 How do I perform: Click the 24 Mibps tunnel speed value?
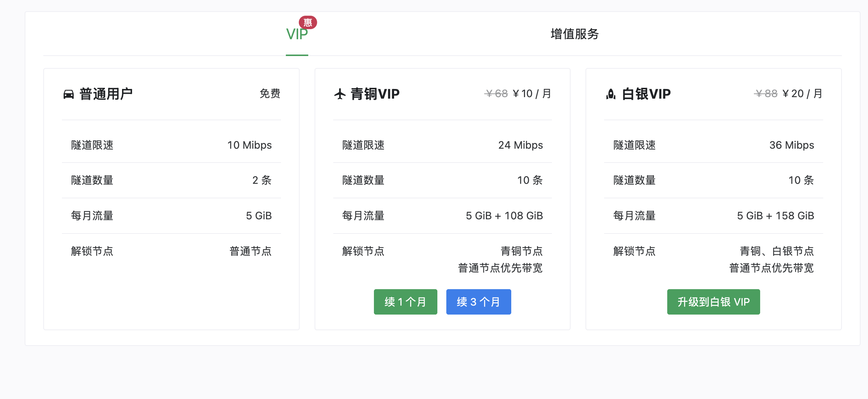520,145
